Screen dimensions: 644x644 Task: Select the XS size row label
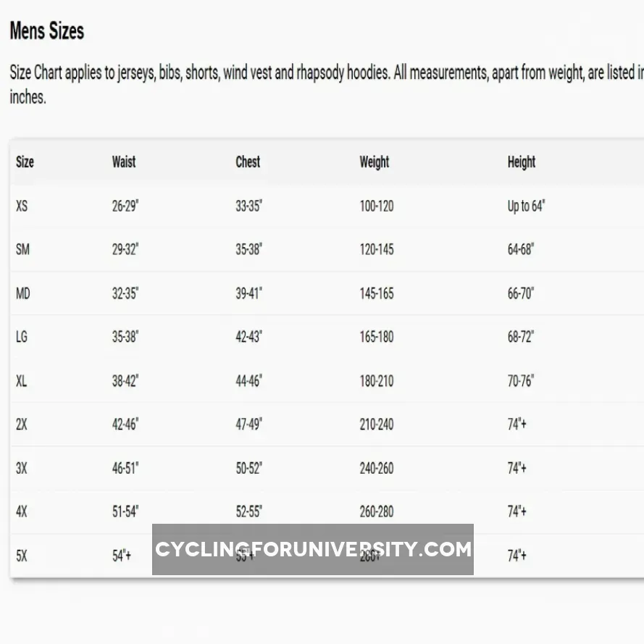[x=22, y=206]
